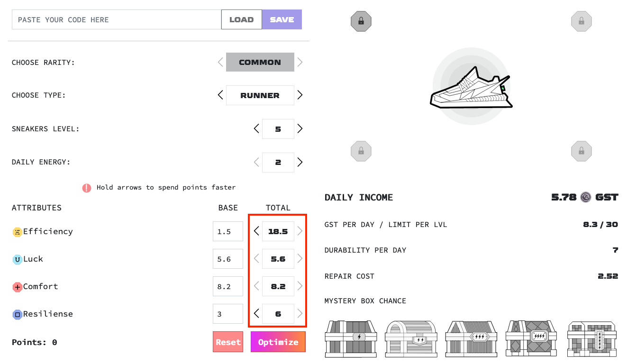Lower Resiliense total using left arrow
627x364 pixels.
tap(256, 313)
